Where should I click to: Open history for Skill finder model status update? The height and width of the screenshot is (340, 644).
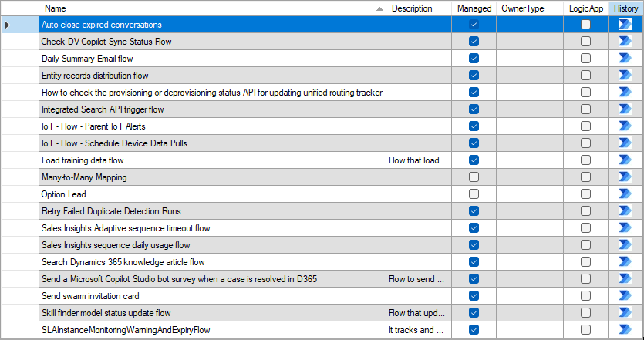point(625,313)
